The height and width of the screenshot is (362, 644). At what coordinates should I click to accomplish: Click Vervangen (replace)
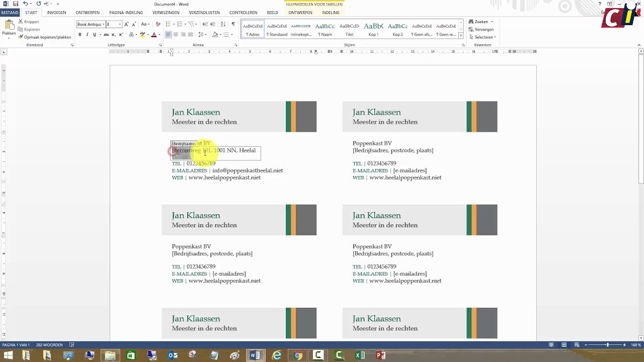click(481, 29)
